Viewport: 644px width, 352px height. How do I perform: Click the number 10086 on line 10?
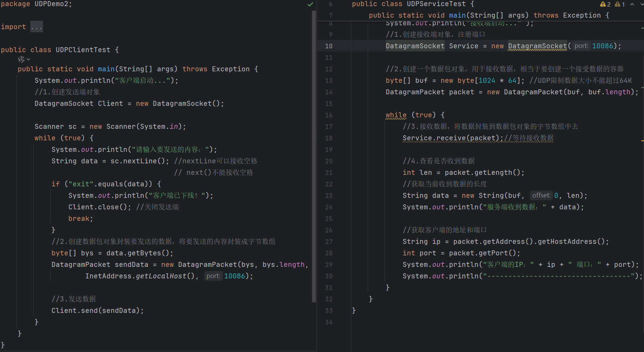tap(603, 46)
